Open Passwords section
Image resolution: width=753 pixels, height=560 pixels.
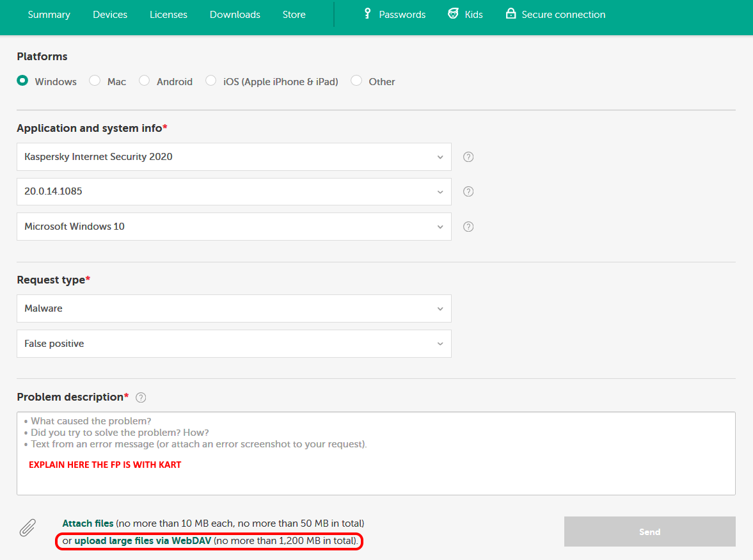pyautogui.click(x=402, y=15)
